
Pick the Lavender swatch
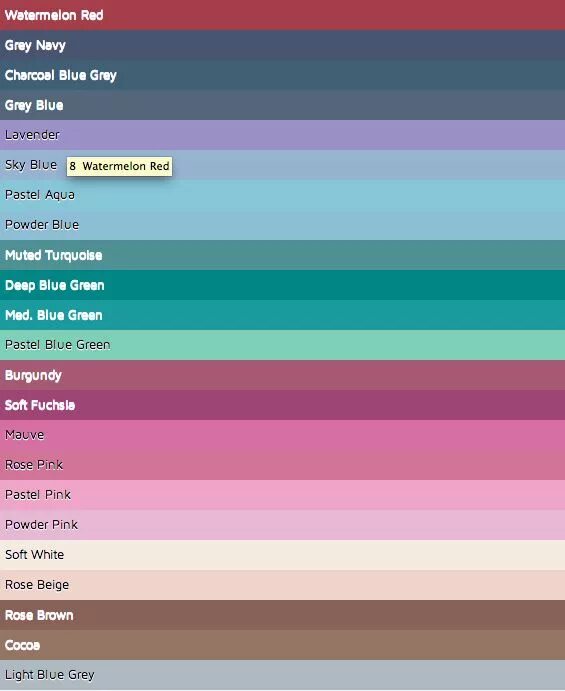[282, 135]
